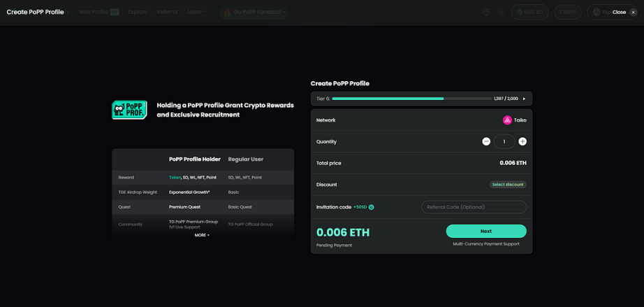The width and height of the screenshot is (644, 307).
Task: Expand the More dropdown in navigation
Action: [x=196, y=12]
